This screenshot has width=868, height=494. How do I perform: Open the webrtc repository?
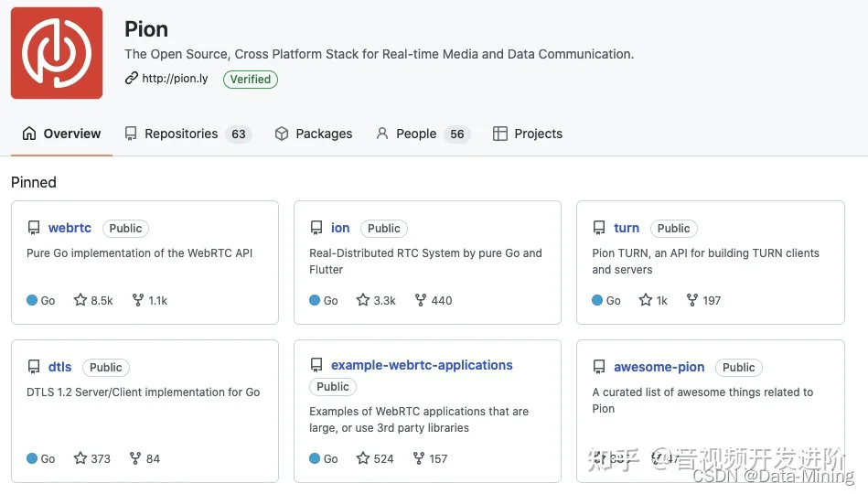(x=70, y=228)
